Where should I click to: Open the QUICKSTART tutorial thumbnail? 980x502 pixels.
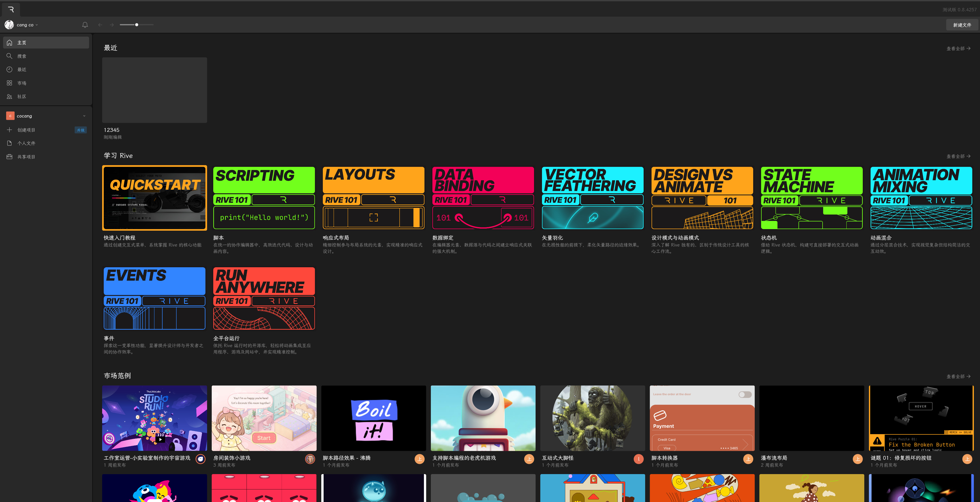pos(154,198)
